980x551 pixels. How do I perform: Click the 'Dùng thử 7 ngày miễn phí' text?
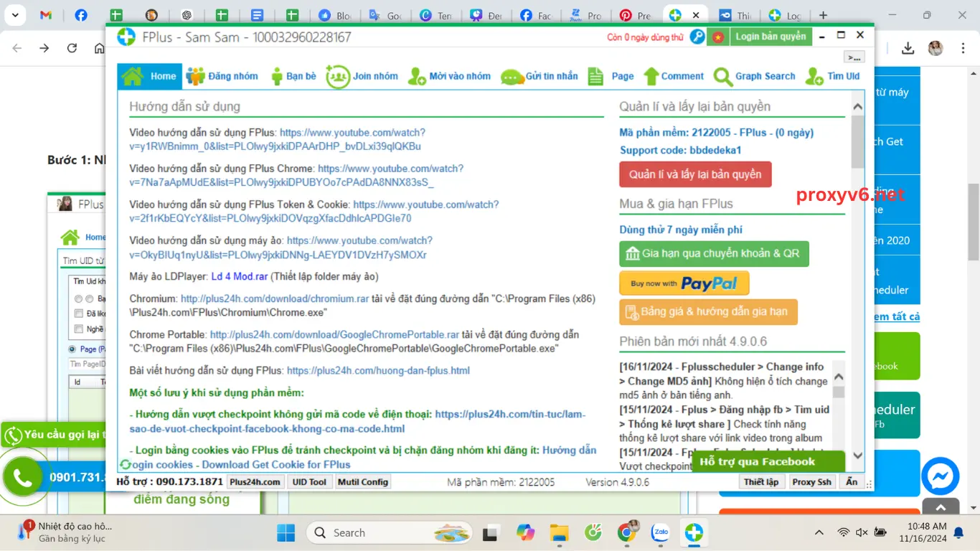click(681, 230)
